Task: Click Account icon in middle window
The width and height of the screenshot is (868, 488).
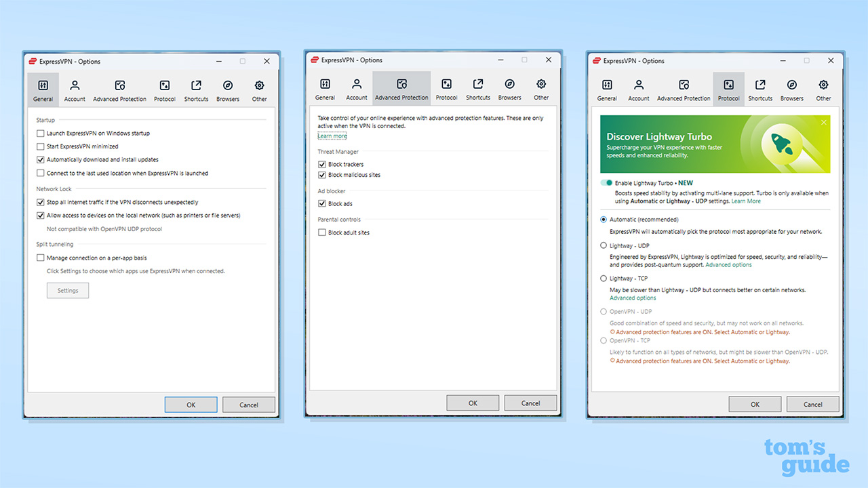Action: (357, 84)
